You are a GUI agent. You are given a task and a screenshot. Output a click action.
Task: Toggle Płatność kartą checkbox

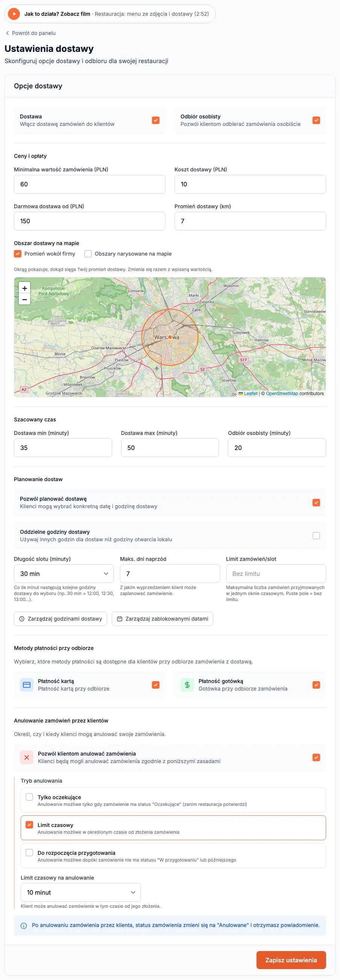tap(156, 685)
